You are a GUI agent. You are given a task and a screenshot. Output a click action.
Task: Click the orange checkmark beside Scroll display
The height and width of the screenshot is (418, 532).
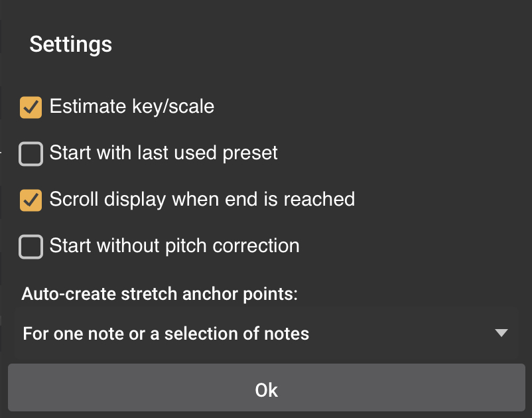coord(31,200)
